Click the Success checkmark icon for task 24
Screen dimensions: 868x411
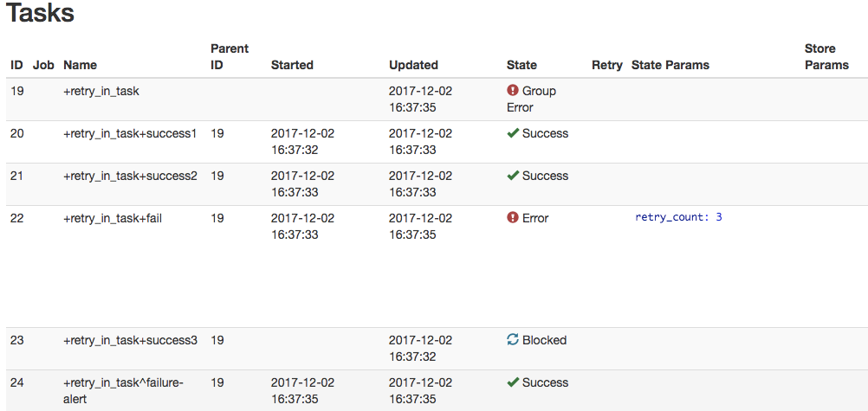click(x=513, y=382)
